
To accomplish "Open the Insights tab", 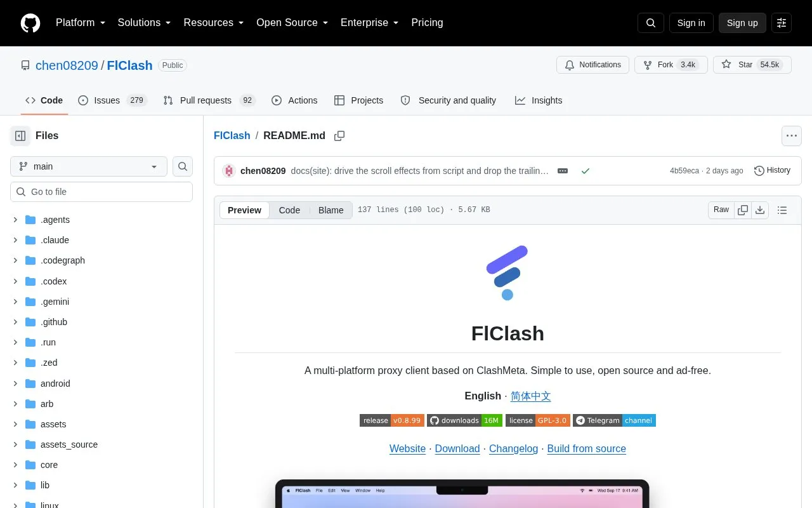I will [539, 100].
